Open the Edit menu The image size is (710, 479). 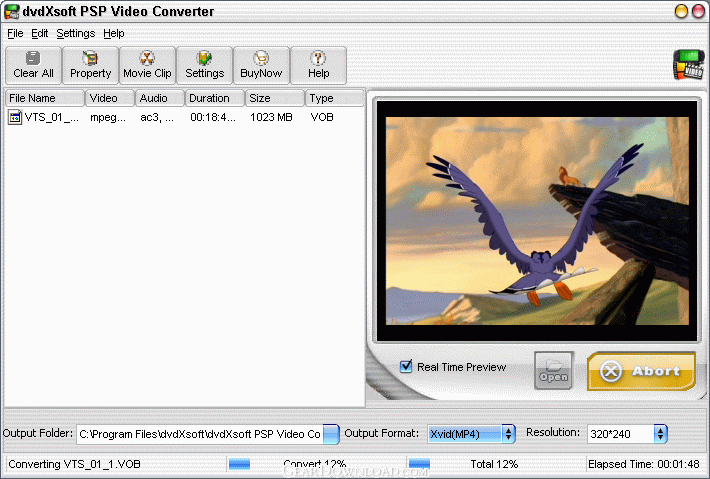point(39,34)
